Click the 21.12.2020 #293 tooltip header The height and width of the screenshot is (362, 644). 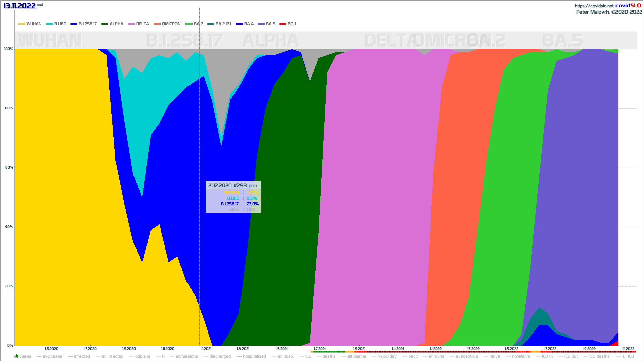coord(233,185)
